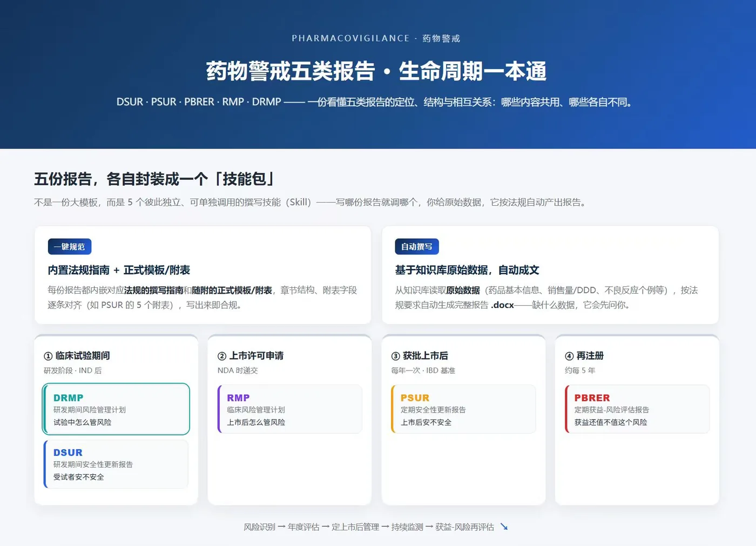Click the stage title ④ 再注册

tap(584, 356)
